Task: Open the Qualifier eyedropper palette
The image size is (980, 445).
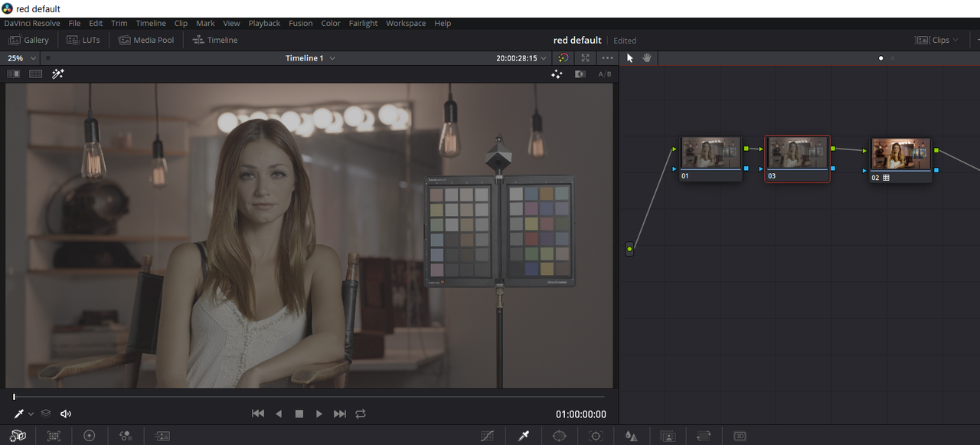Action: (x=524, y=436)
